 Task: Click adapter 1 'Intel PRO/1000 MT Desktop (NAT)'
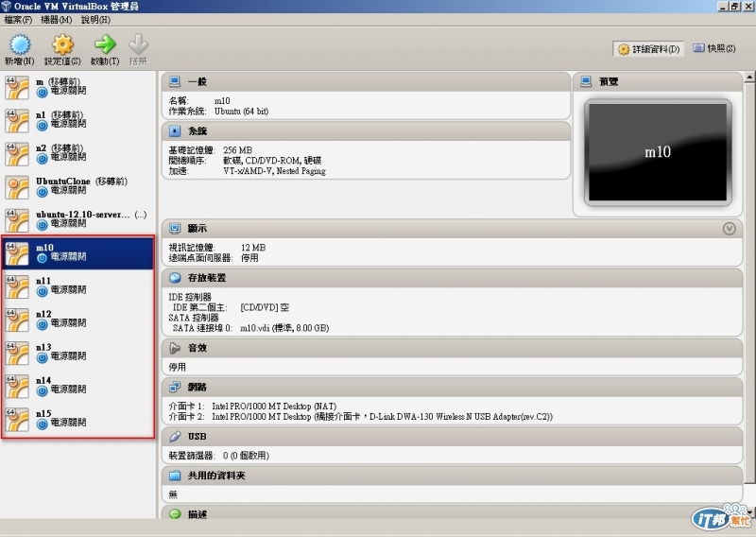pyautogui.click(x=274, y=407)
